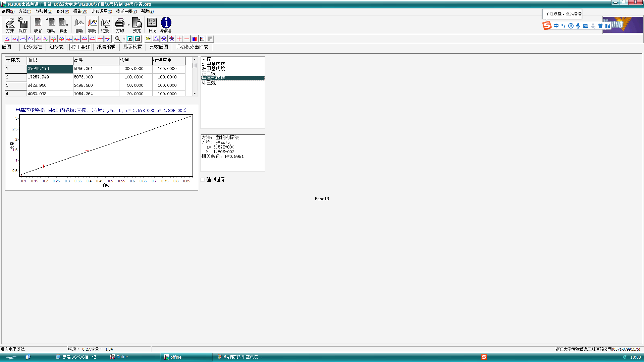The image size is (644, 362).
Task: Click the 打开 (Open) toolbar icon
Action: tap(10, 25)
